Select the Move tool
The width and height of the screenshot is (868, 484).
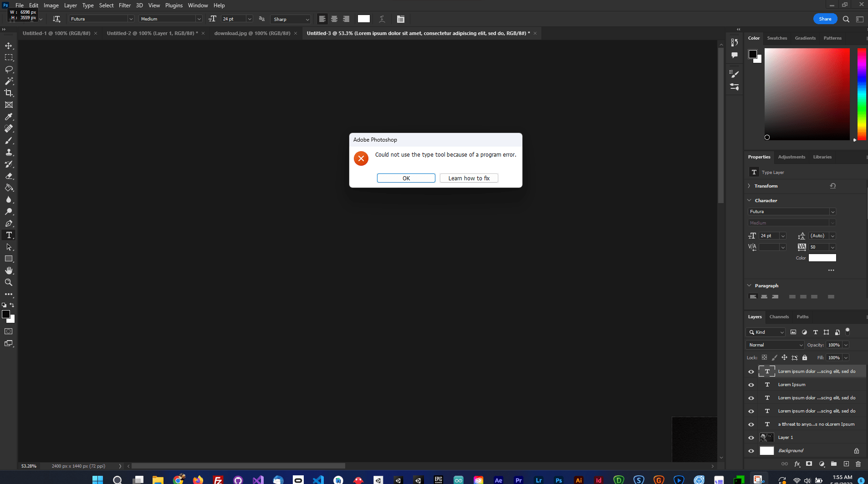pos(8,45)
